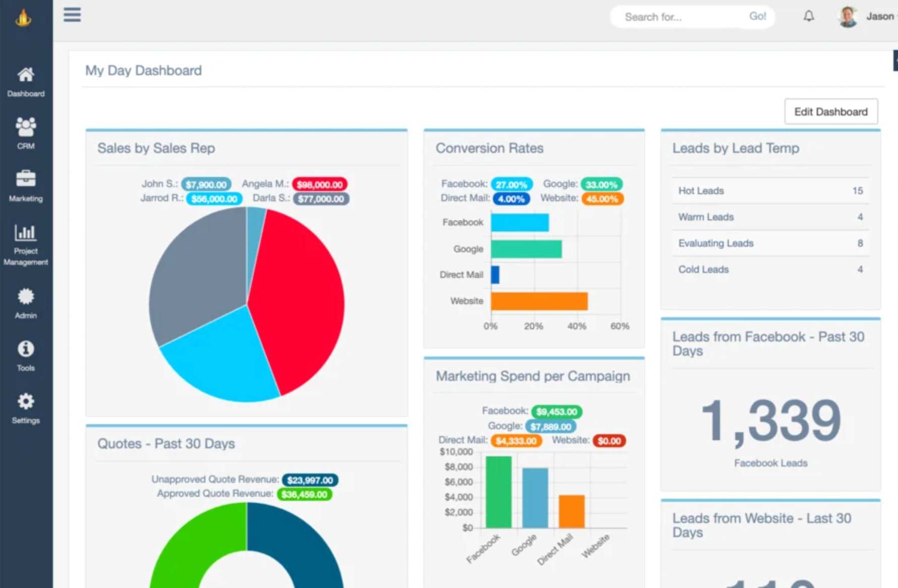Click the Edit Dashboard button
Screen dimensions: 898x588
click(831, 111)
